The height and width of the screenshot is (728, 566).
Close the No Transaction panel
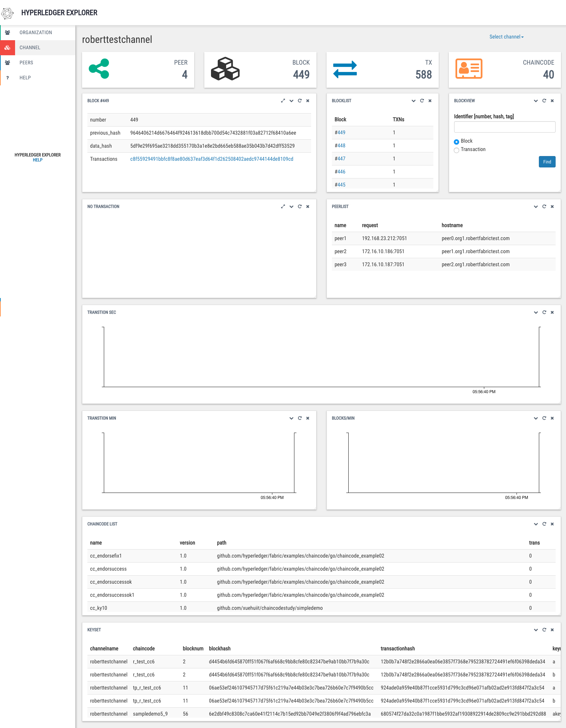pos(308,207)
